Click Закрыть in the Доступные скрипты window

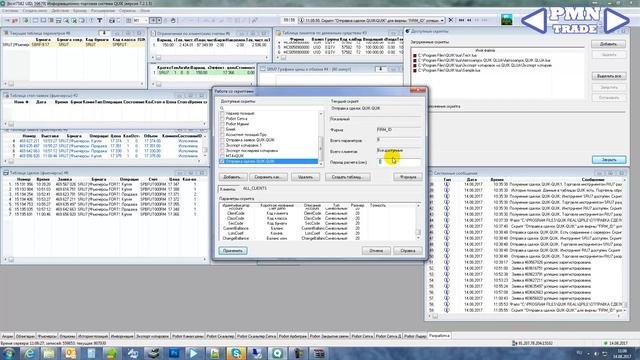pyautogui.click(x=609, y=160)
